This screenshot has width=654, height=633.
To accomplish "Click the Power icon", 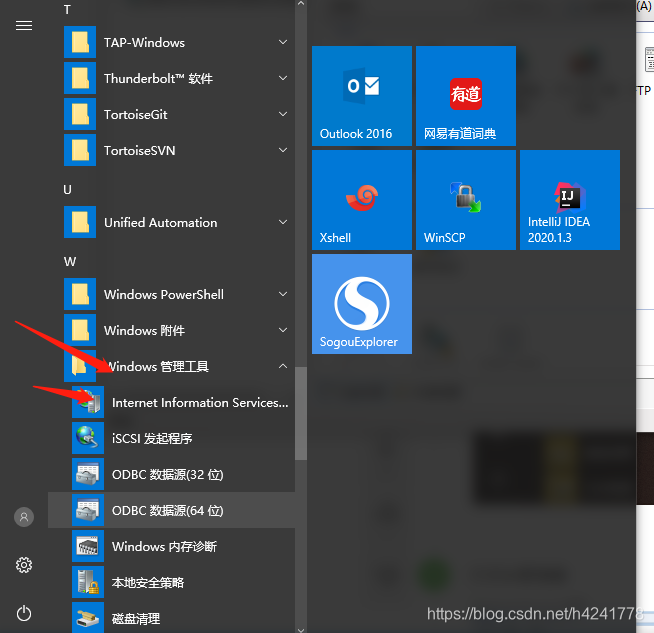I will pos(24,613).
